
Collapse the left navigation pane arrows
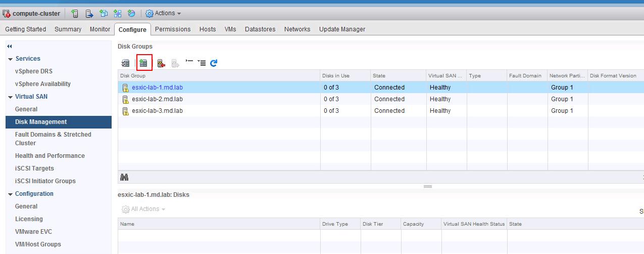click(x=10, y=46)
